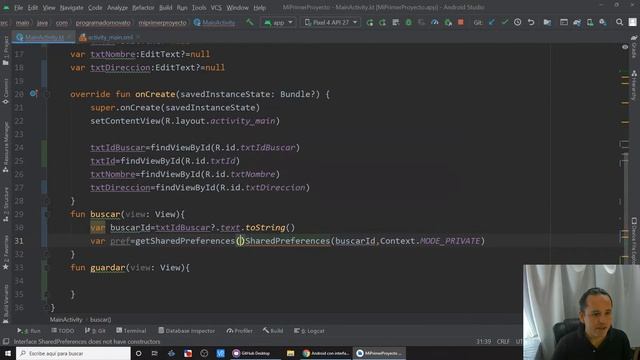Image resolution: width=640 pixels, height=360 pixels.
Task: Open the TODO tool window
Action: (63, 331)
